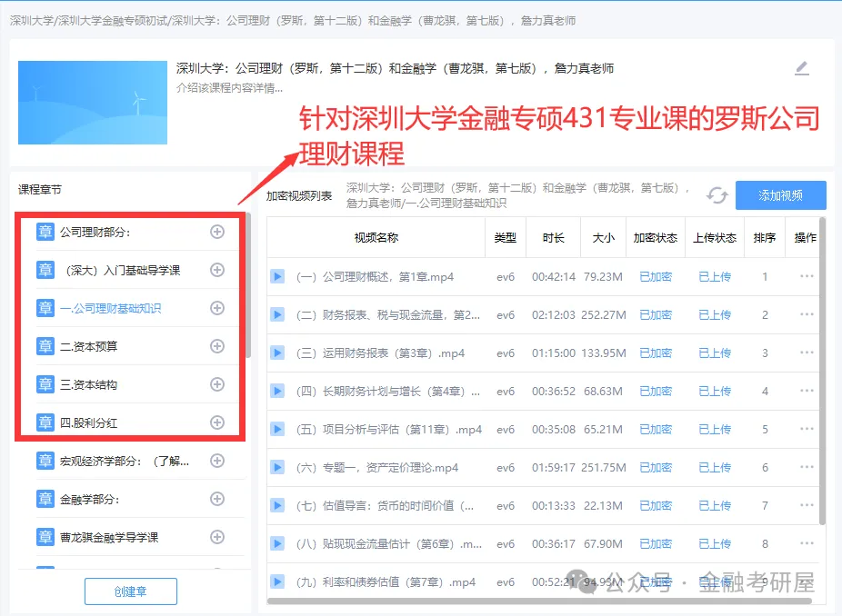Screen dimensions: 842x616
Task: Click plus icon beside 曹龙骐金融学导学课
Action: [x=217, y=537]
